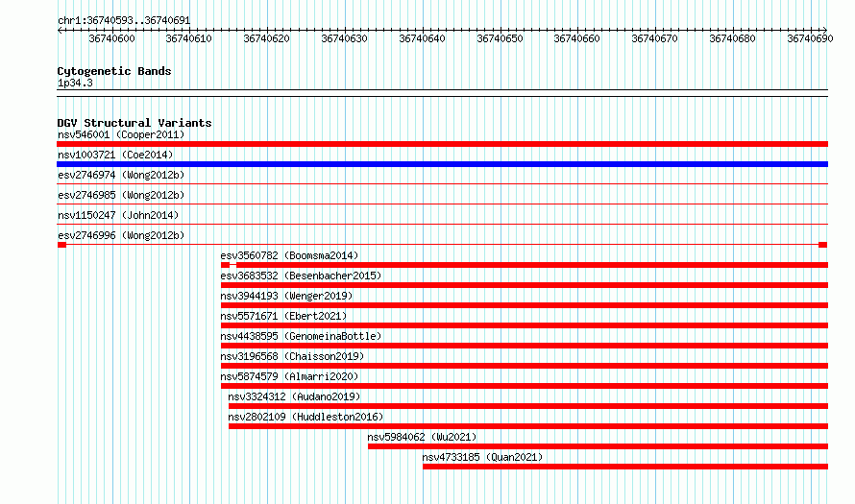The width and height of the screenshot is (855, 504).
Task: Click the red bar for nsv5571671
Action: point(525,325)
